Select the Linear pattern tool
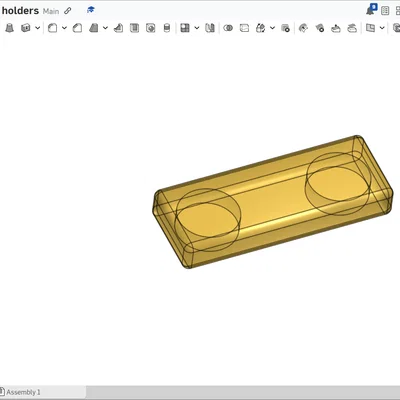Viewport: 400px width, 400px height. click(x=185, y=28)
